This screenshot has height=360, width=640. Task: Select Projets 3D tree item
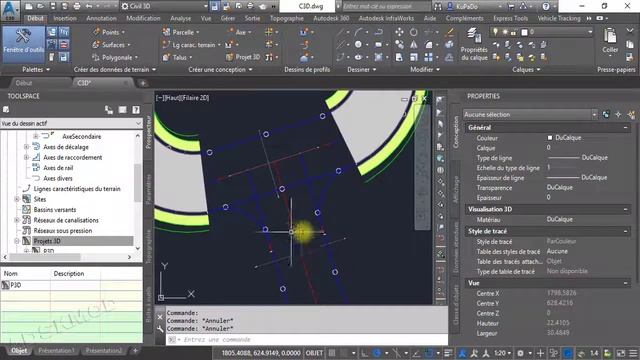47,241
